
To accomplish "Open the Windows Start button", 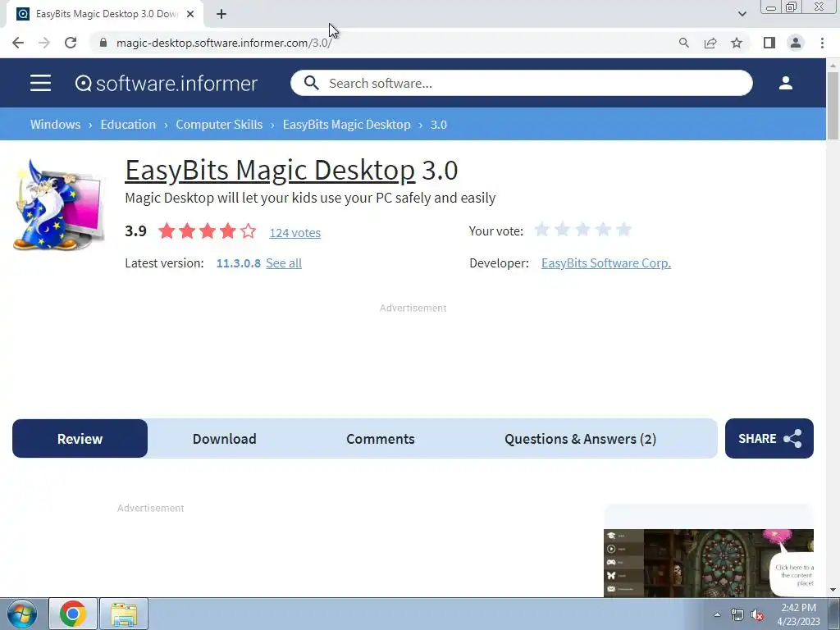I will 22,614.
